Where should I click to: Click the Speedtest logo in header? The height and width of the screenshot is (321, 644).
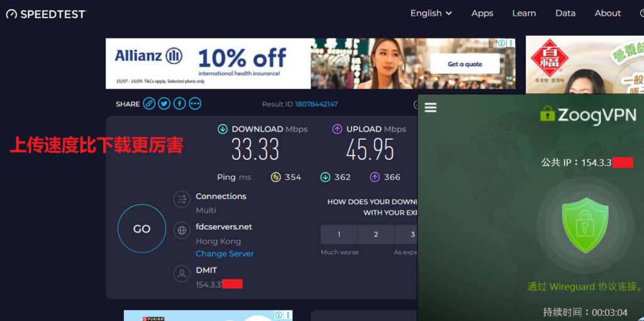[45, 14]
